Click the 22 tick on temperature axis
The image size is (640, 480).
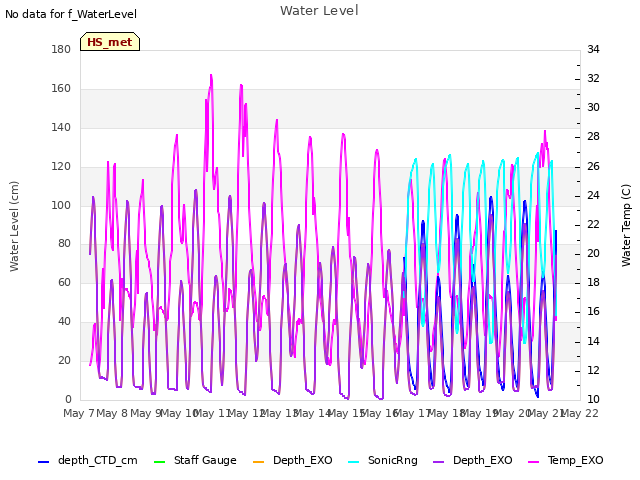pyautogui.click(x=593, y=224)
